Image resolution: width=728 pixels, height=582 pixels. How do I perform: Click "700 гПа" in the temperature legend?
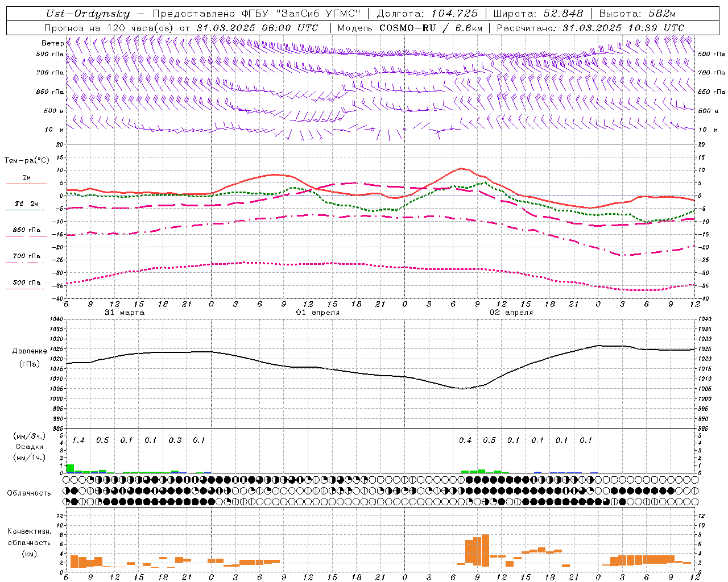(x=27, y=256)
